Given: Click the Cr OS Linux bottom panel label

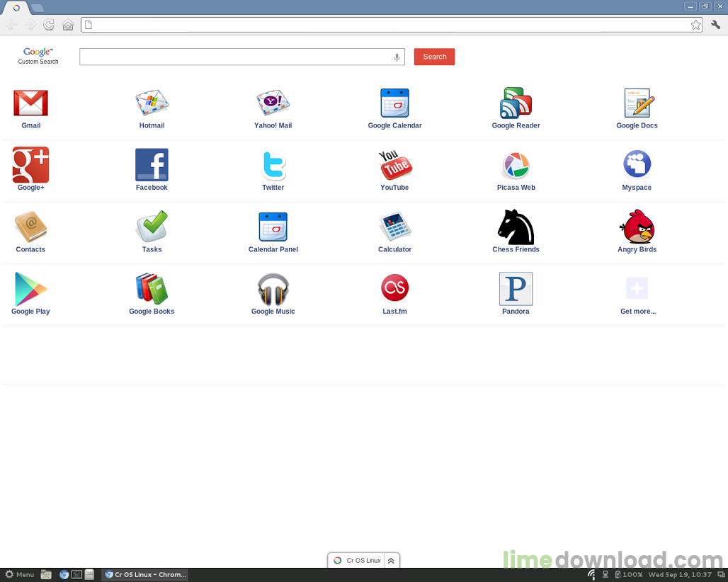Looking at the screenshot, I should [363, 561].
